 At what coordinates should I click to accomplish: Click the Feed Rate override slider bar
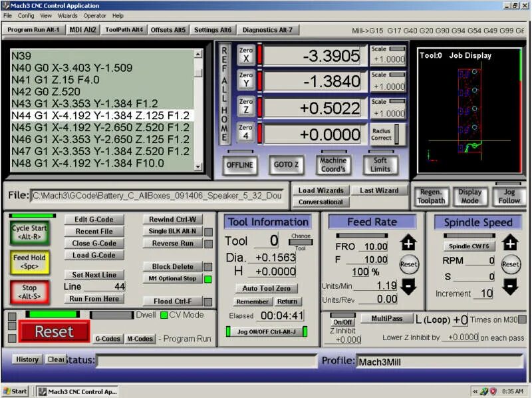362,236
